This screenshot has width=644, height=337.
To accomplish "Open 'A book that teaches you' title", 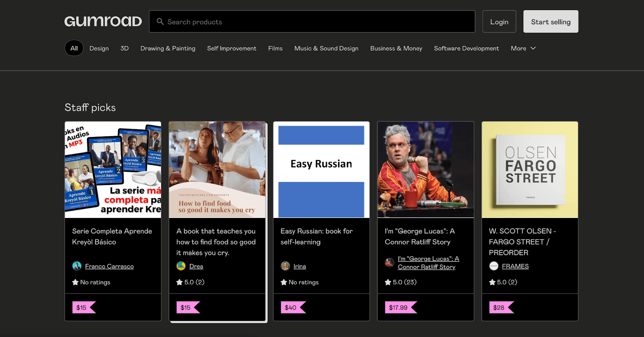I will pos(216,242).
